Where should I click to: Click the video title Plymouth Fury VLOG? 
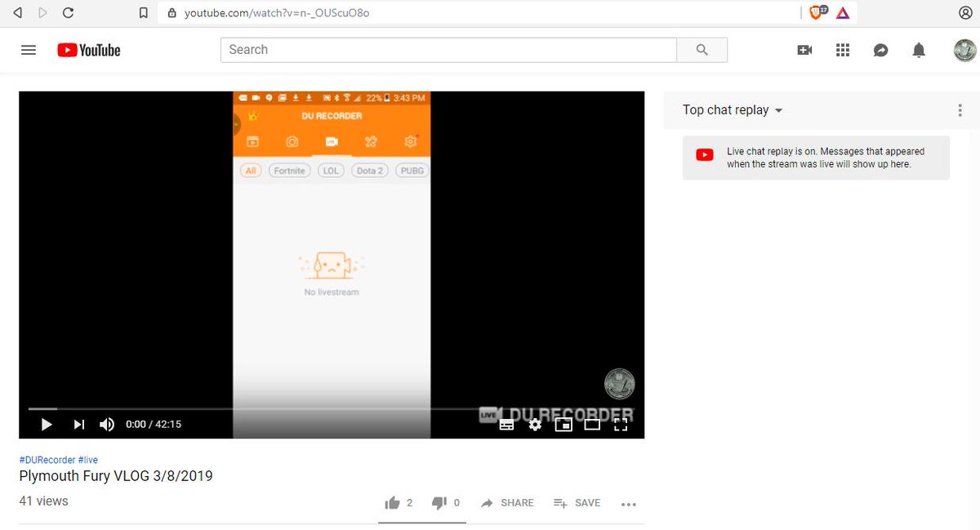coord(116,476)
